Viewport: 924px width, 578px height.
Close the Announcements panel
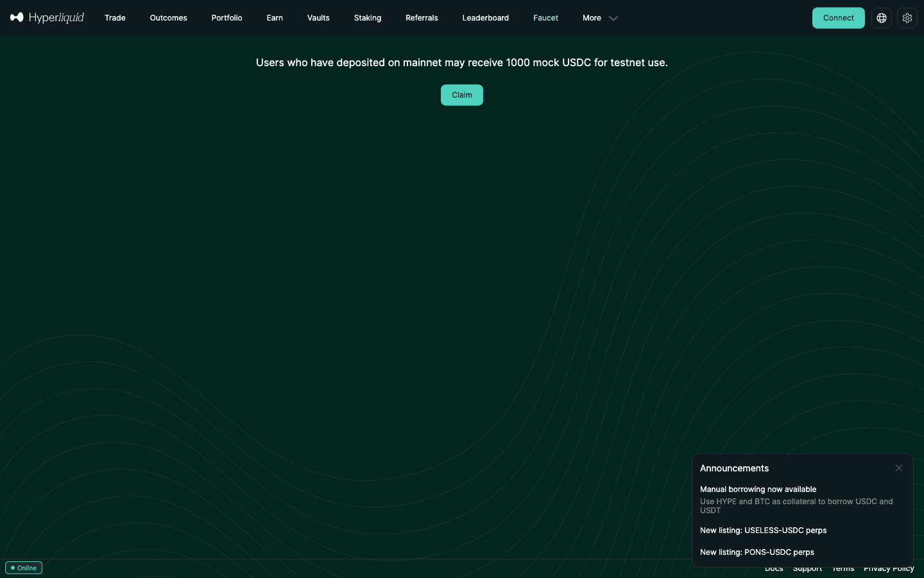tap(899, 468)
